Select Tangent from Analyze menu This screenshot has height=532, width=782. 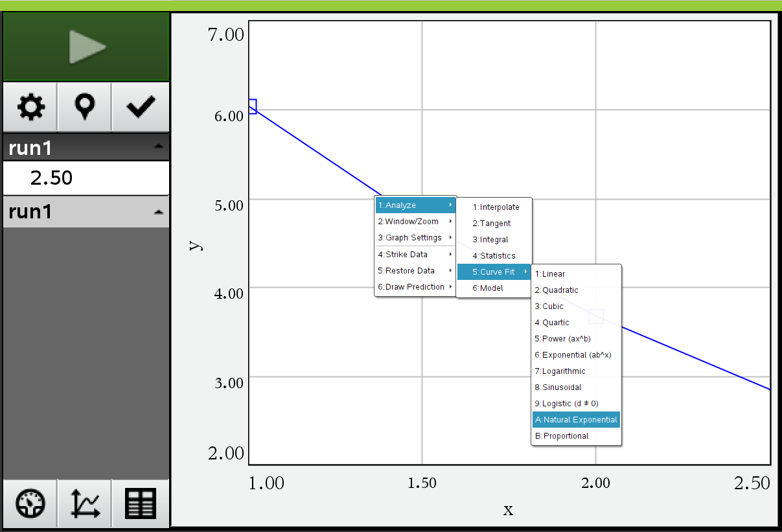(493, 224)
